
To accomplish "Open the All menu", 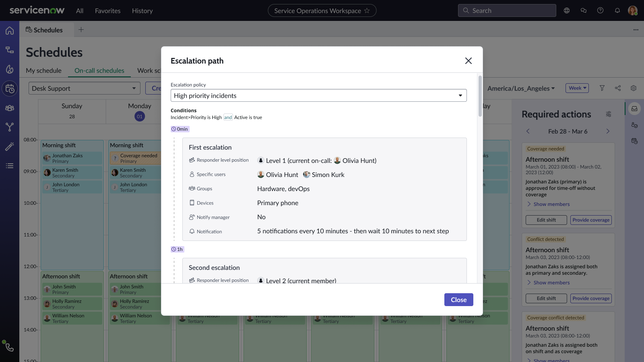I will [80, 11].
